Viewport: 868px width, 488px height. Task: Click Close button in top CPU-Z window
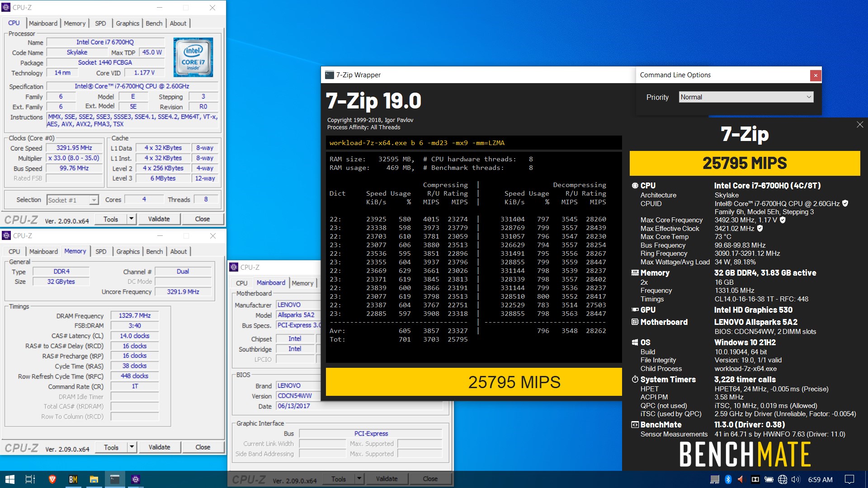point(203,219)
